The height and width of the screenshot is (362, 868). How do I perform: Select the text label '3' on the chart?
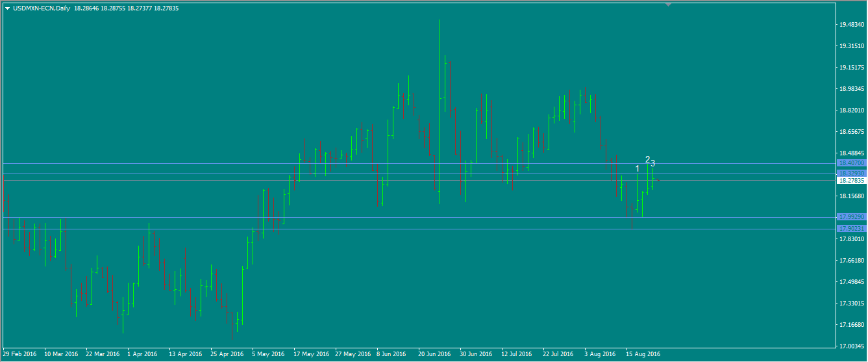pos(652,163)
